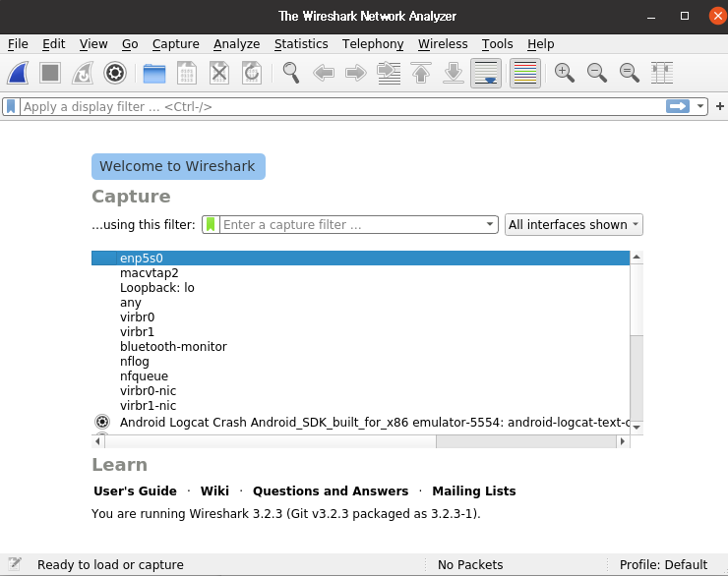This screenshot has width=728, height=576.
Task: Open display filter history dropdown arrow
Action: (699, 107)
